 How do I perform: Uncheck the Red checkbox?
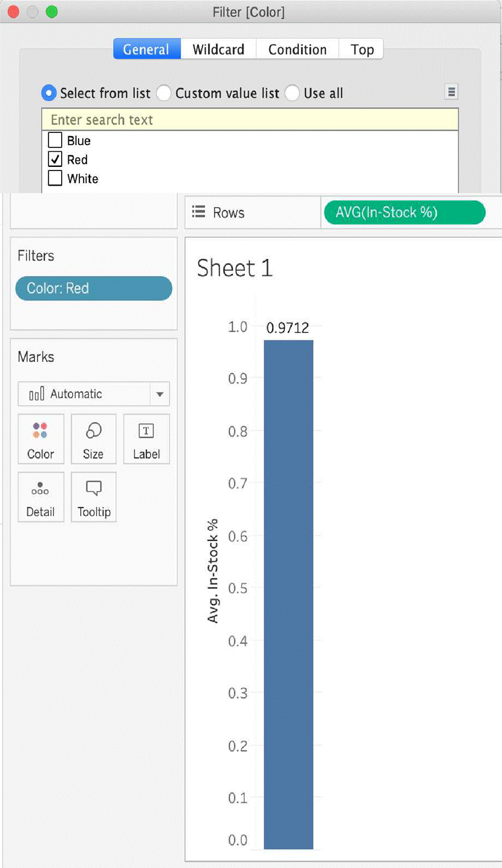[x=55, y=160]
